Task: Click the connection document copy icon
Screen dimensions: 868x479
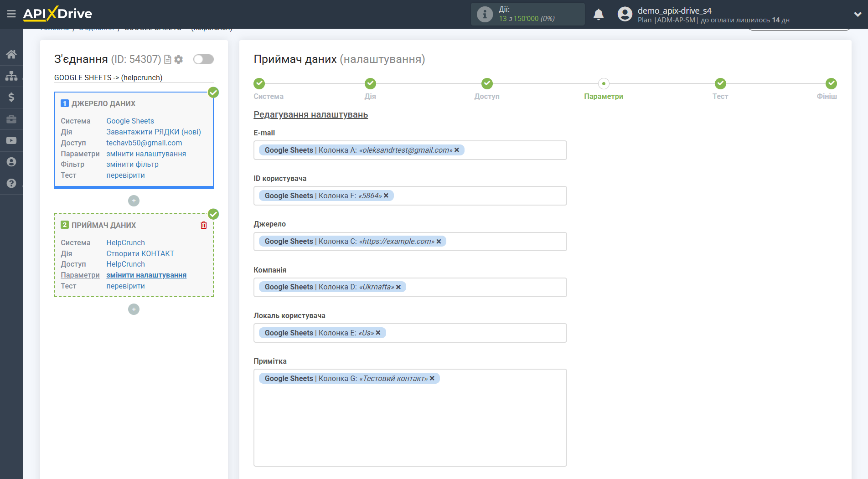Action: [168, 60]
